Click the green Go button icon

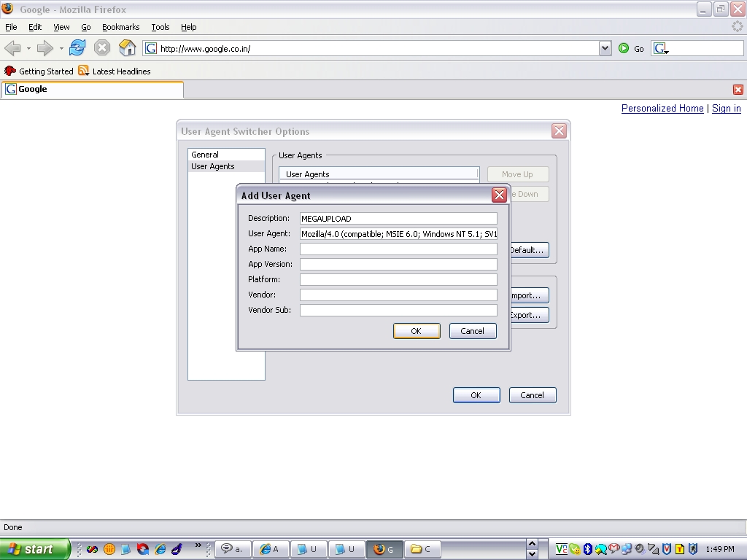[x=624, y=48]
